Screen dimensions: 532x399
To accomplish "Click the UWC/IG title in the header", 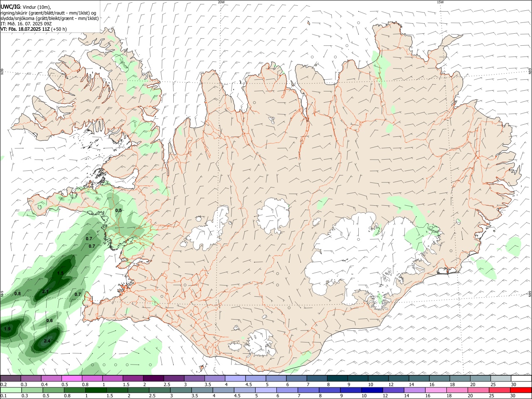I will [10, 6].
